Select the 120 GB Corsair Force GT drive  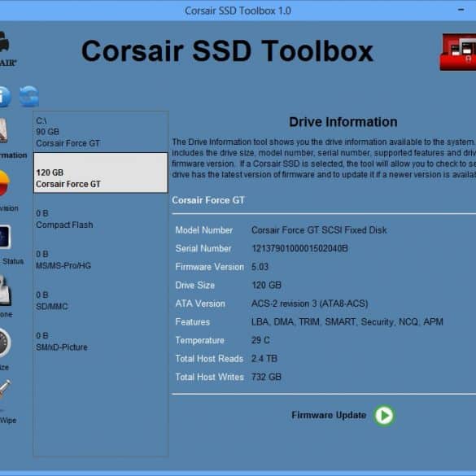(100, 172)
